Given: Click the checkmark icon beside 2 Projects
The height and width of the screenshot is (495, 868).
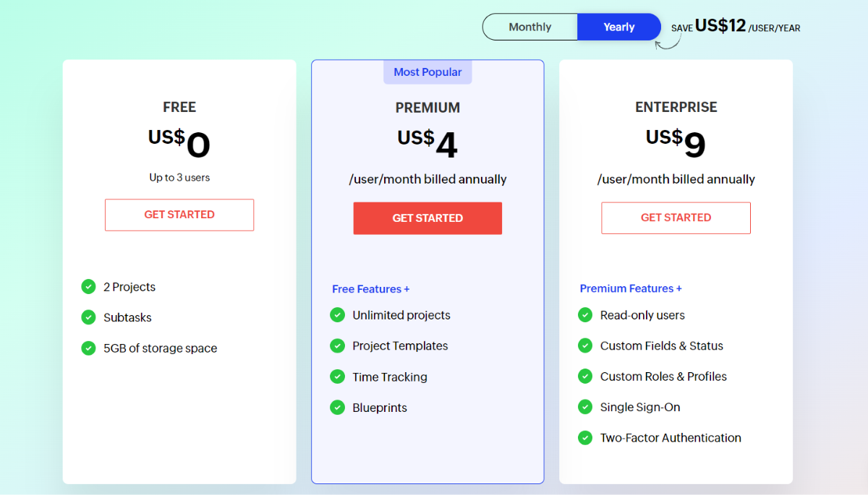Looking at the screenshot, I should (x=88, y=287).
